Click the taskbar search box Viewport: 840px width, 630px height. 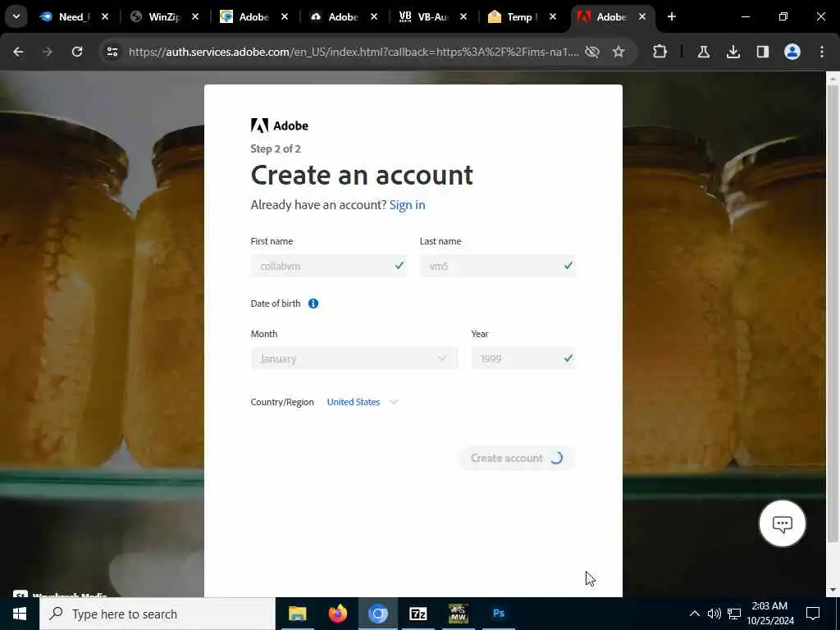[157, 614]
